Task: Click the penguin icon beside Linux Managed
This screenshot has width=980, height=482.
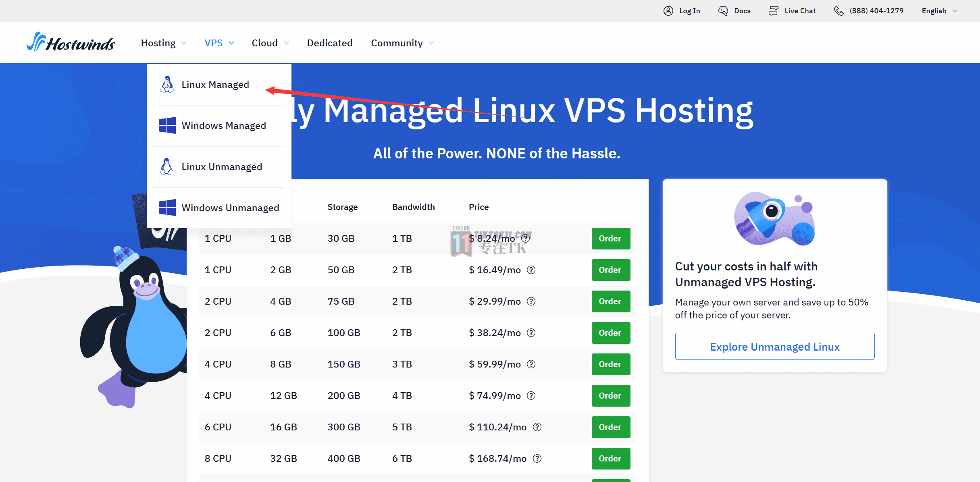Action: (166, 85)
